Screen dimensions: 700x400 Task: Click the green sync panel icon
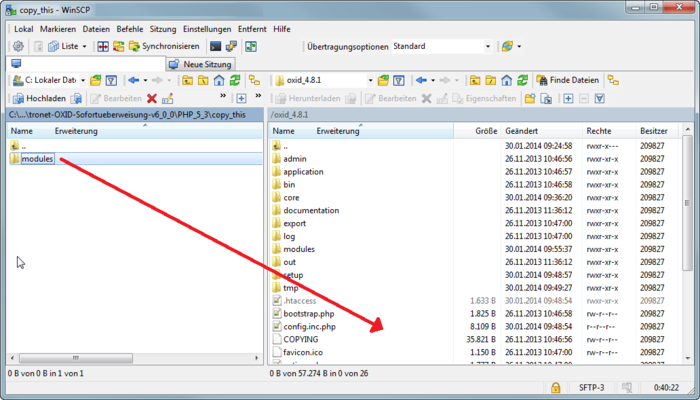pyautogui.click(x=251, y=46)
